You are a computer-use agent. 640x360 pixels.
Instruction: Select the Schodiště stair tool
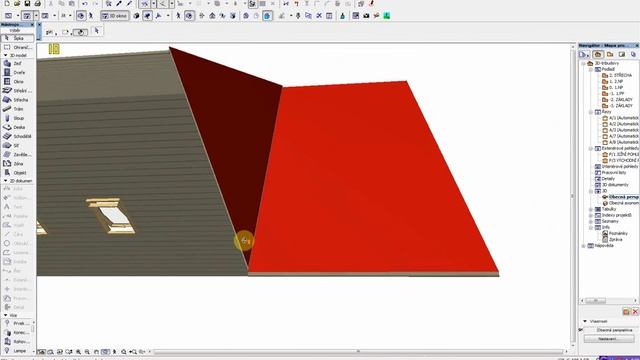[18, 136]
